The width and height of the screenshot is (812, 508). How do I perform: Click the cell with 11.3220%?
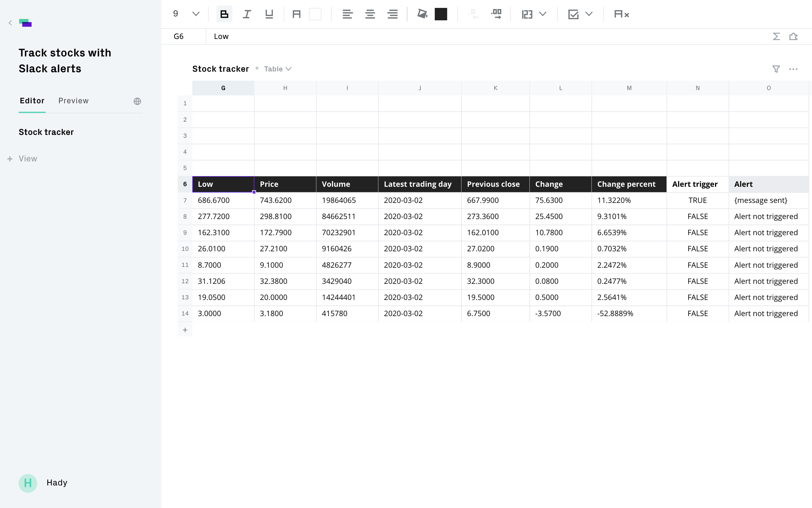pyautogui.click(x=629, y=200)
